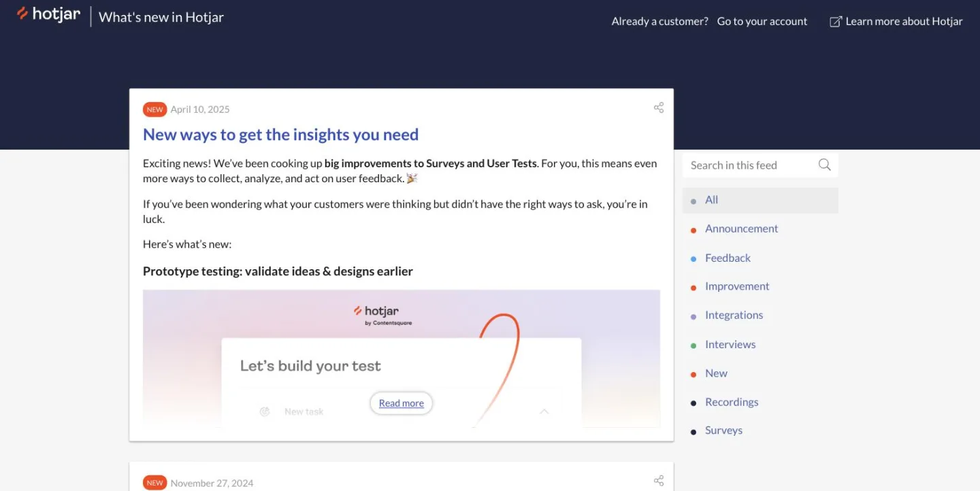Filter feed by Integrations
The width and height of the screenshot is (980, 491).
click(x=734, y=315)
